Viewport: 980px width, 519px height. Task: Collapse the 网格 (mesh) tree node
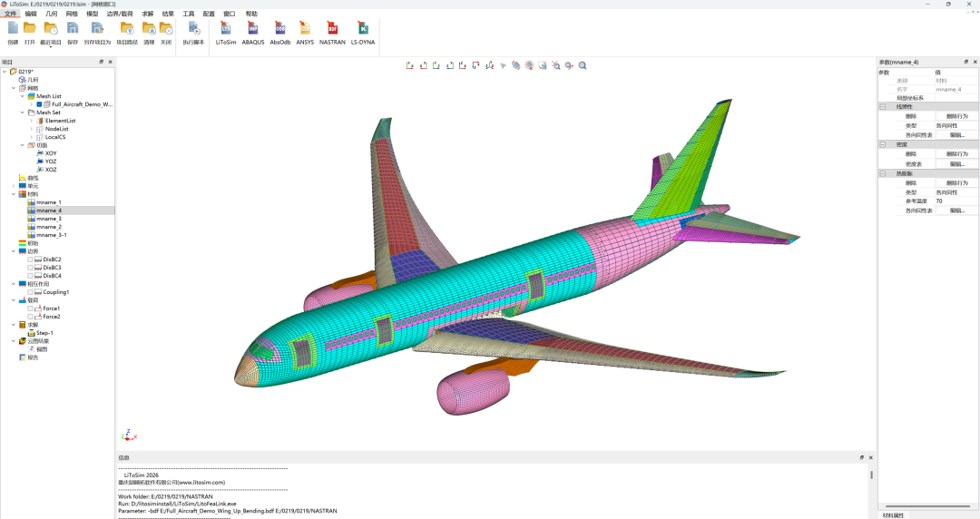click(14, 88)
